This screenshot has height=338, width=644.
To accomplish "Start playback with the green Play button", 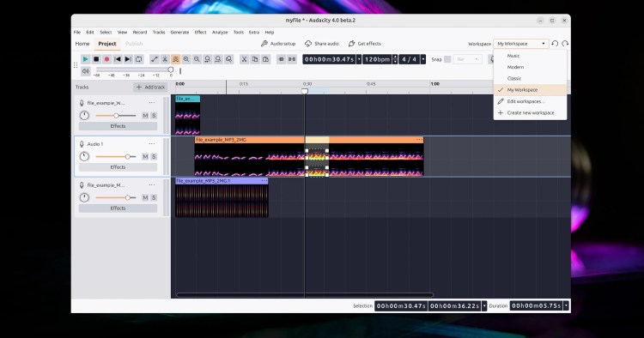I will 85,59.
